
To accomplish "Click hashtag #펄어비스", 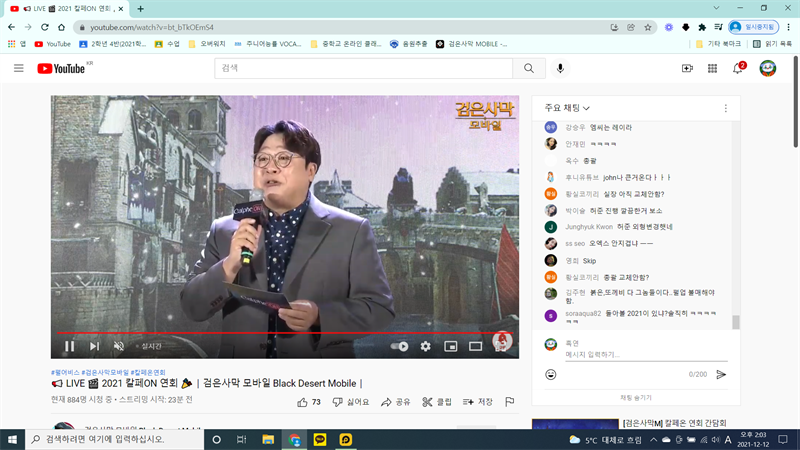I will [x=65, y=372].
